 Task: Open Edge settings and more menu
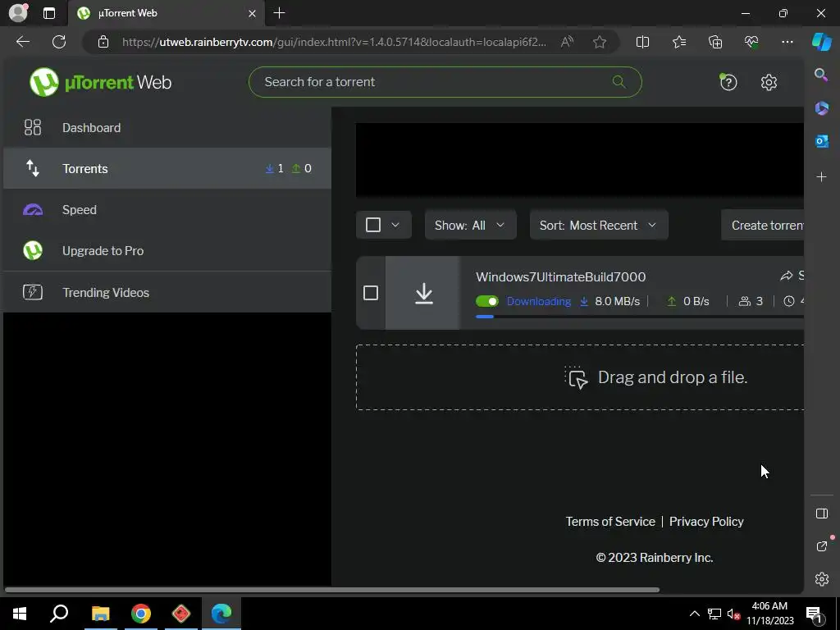pyautogui.click(x=787, y=42)
